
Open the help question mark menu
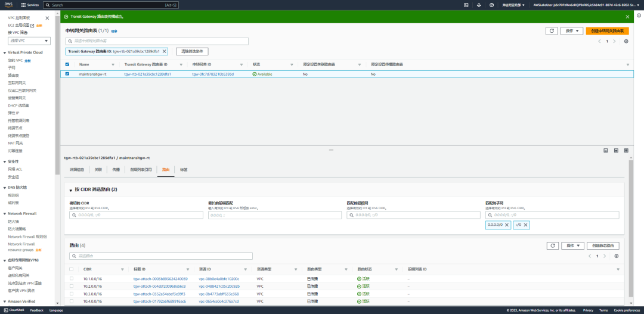491,5
